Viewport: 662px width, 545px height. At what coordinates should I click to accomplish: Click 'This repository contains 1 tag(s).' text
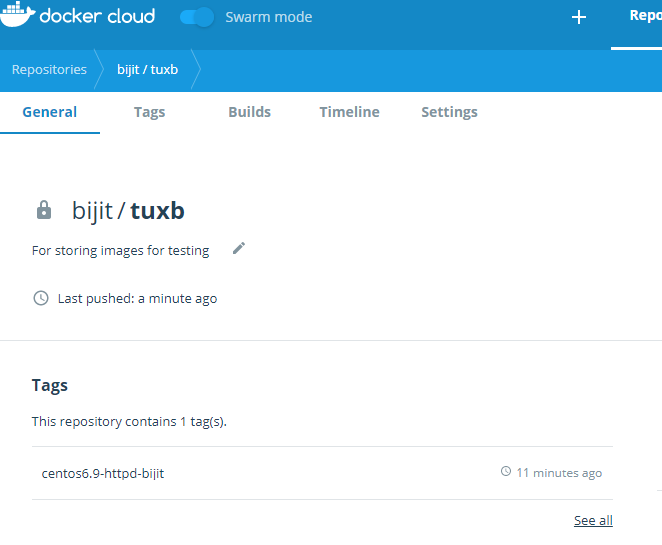click(x=129, y=422)
